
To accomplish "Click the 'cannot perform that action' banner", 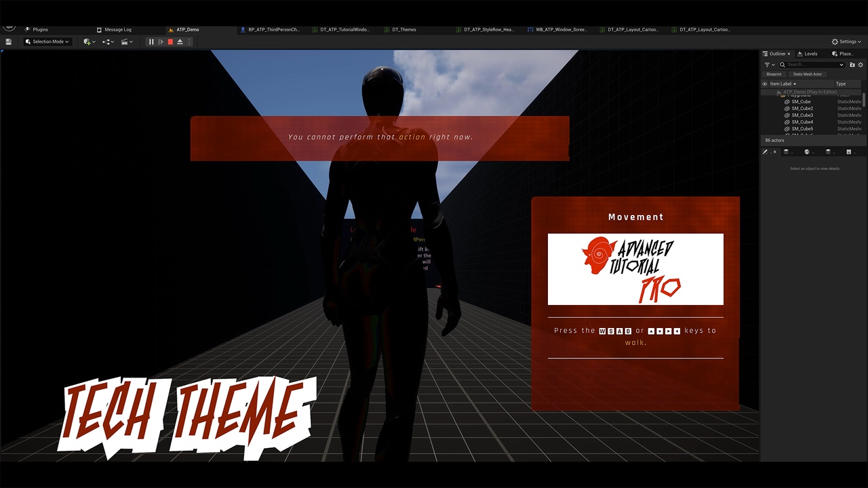I will click(380, 138).
